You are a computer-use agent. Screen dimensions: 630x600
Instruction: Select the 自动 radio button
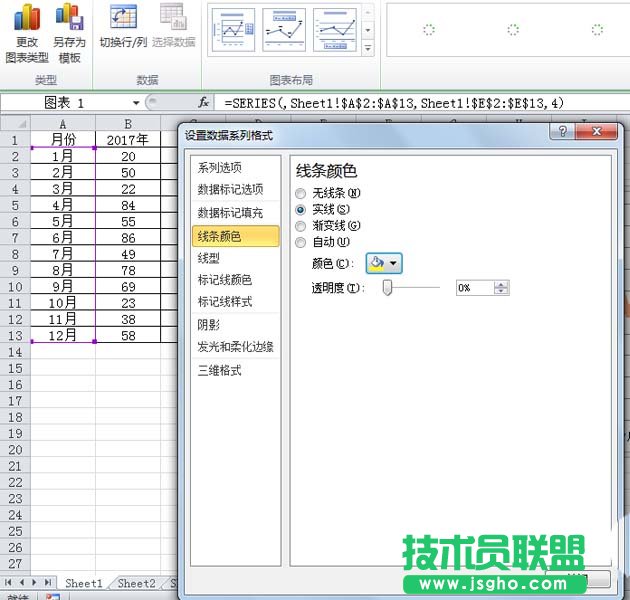300,242
